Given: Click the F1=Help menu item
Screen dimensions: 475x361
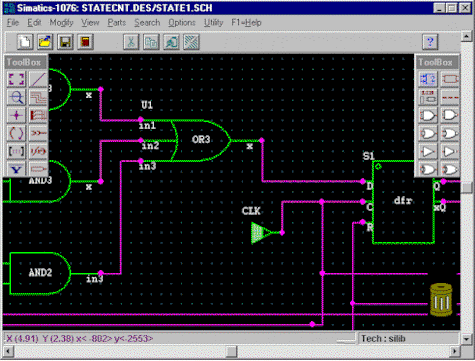Looking at the screenshot, I should click(x=246, y=23).
